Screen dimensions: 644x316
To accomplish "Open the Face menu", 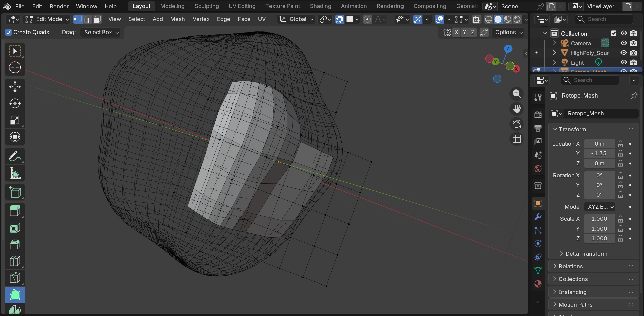I will 244,19.
